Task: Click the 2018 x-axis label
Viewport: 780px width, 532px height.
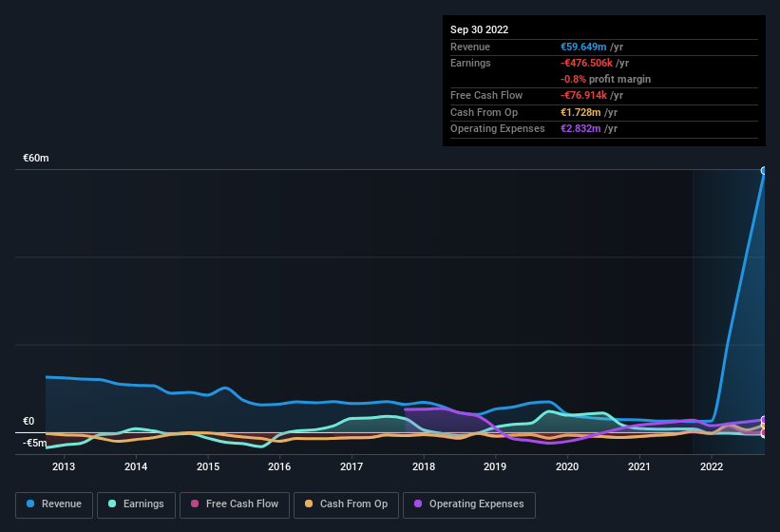Action: click(x=424, y=466)
